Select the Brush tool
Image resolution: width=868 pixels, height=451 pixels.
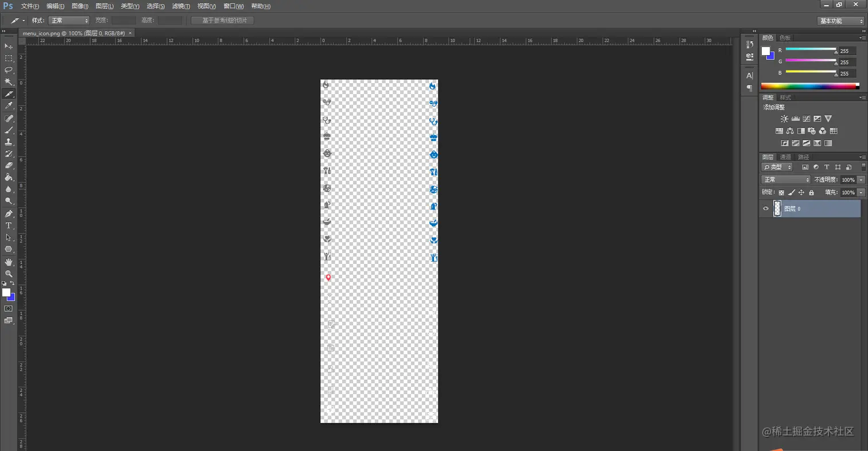click(9, 130)
